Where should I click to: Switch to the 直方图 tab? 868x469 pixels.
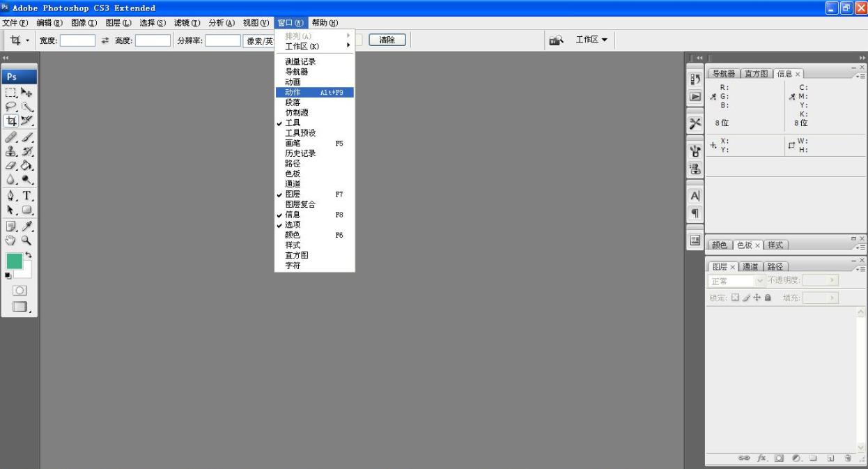tap(756, 74)
